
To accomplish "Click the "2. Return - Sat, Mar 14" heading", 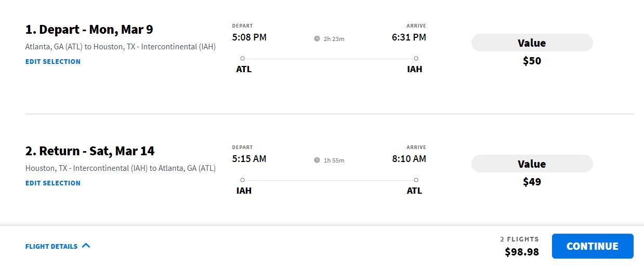I will tap(90, 151).
